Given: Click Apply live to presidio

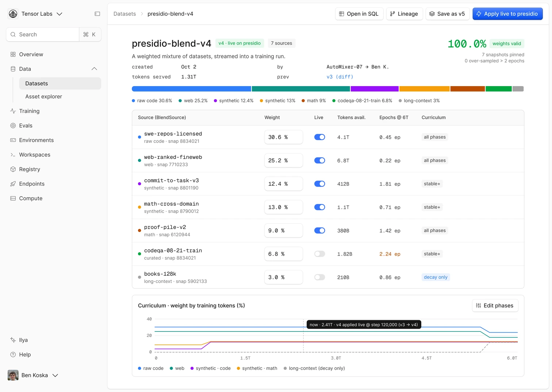Looking at the screenshot, I should tap(507, 14).
